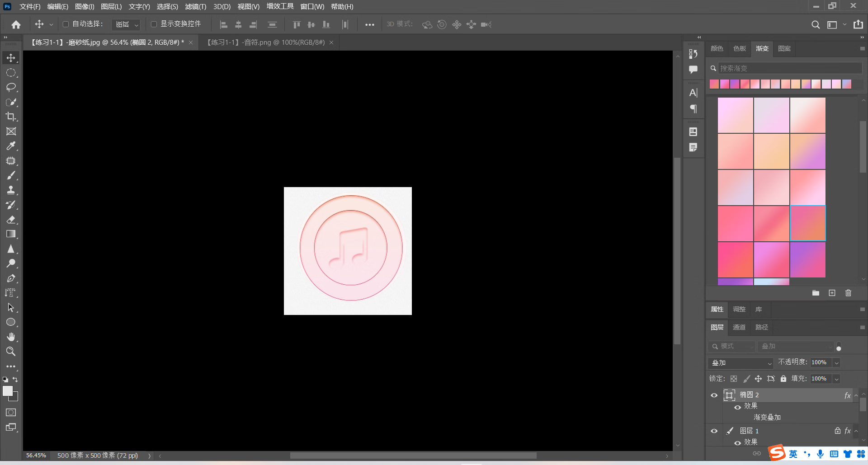Create new gradient with the plus icon

point(832,293)
